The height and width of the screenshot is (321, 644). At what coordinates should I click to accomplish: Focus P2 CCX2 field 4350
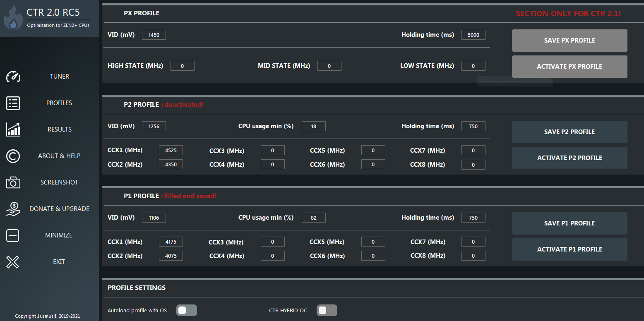click(171, 165)
